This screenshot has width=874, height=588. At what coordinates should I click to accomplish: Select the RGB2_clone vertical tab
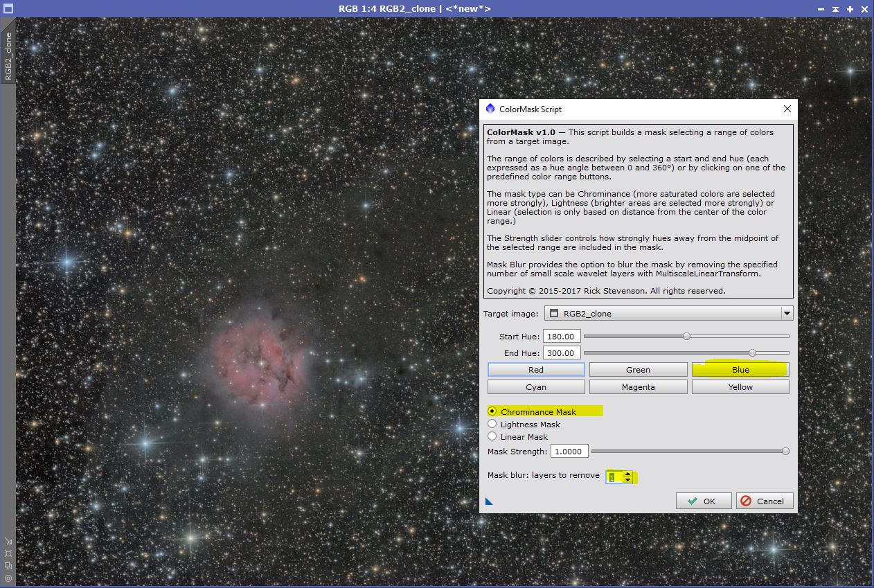(8, 57)
